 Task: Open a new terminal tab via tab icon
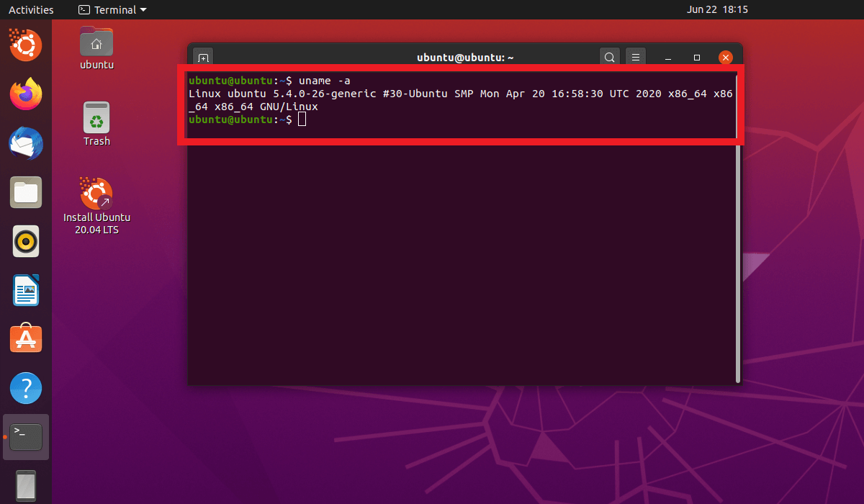pos(202,57)
